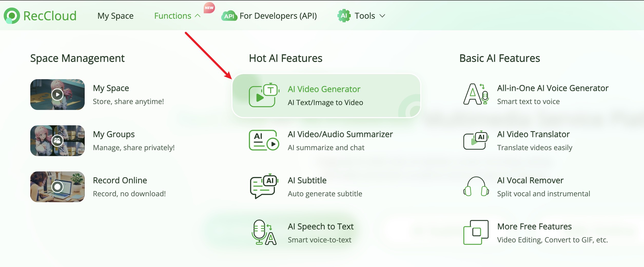This screenshot has width=644, height=267.
Task: Click the AI Video Generator icon
Action: click(264, 95)
